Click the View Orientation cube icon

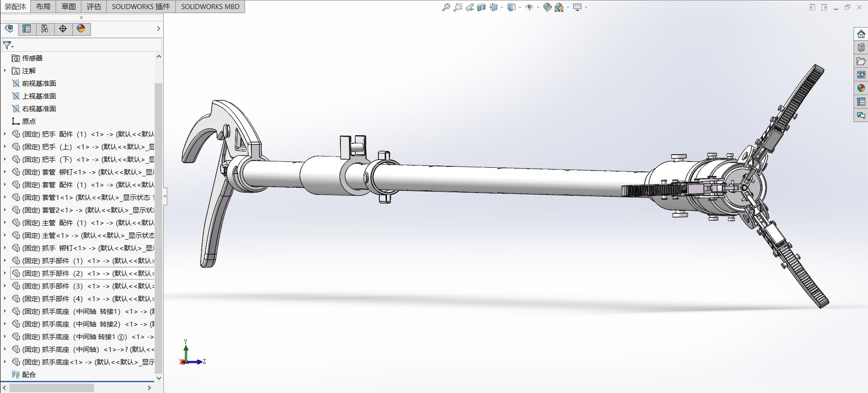(x=494, y=7)
